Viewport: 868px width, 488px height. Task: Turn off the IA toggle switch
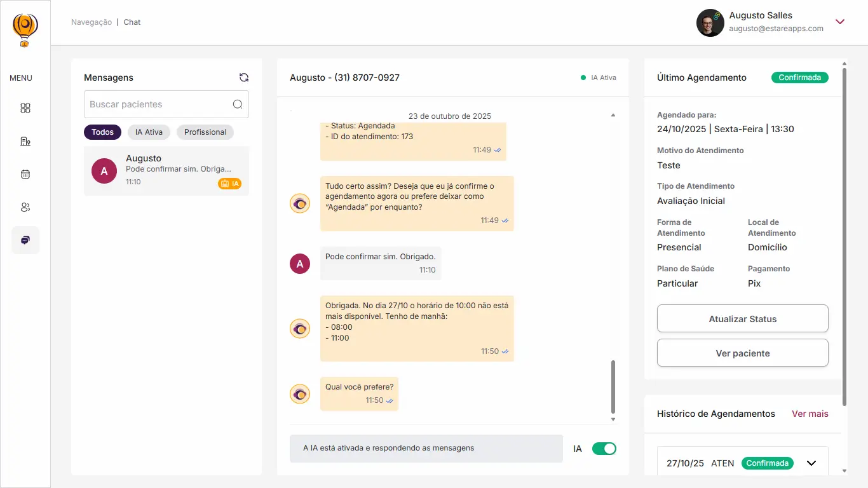604,449
